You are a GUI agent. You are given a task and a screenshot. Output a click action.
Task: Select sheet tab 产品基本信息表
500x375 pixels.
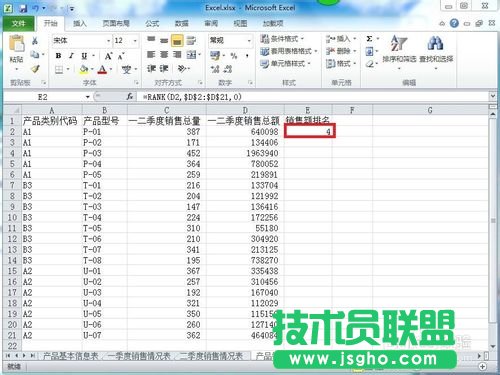pos(71,356)
